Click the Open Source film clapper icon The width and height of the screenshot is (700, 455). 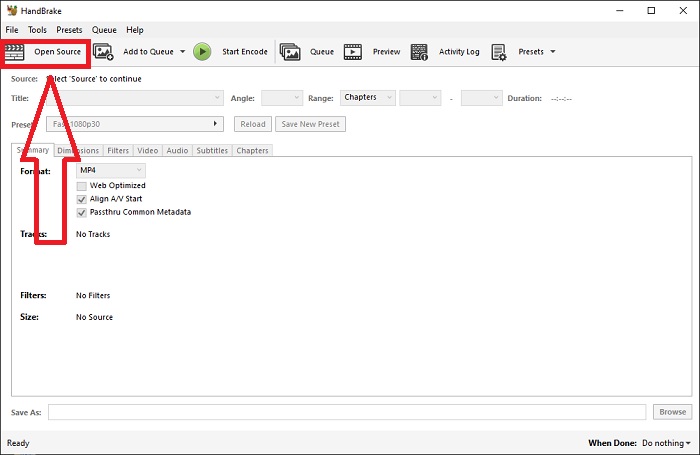coord(16,52)
